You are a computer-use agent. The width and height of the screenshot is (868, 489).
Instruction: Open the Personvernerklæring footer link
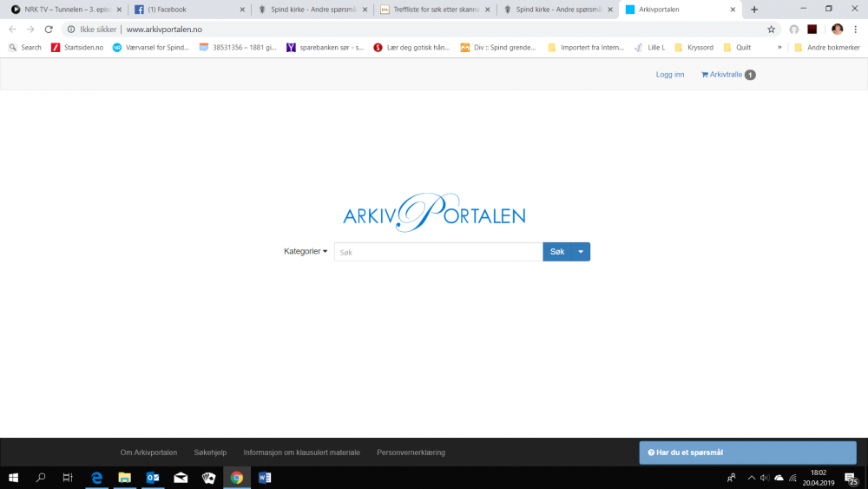[411, 453]
